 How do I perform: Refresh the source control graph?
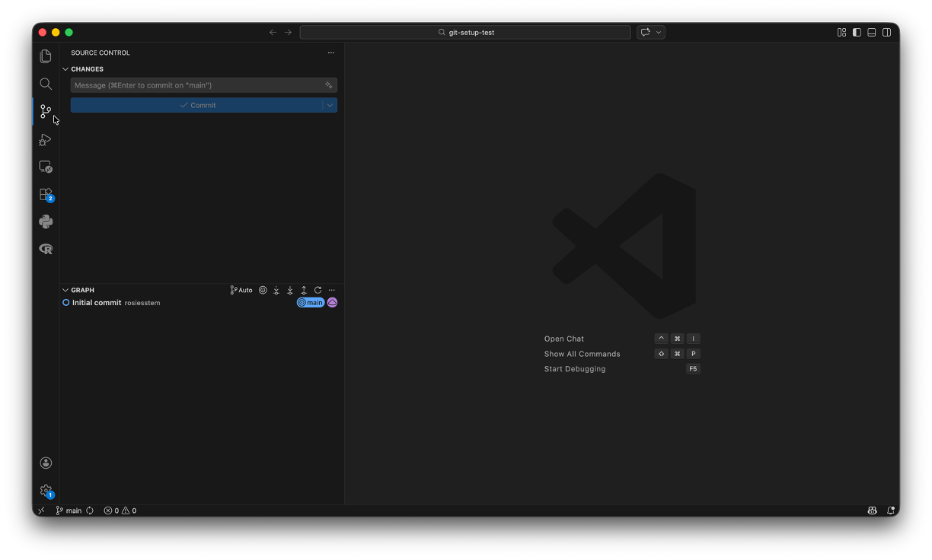click(318, 290)
